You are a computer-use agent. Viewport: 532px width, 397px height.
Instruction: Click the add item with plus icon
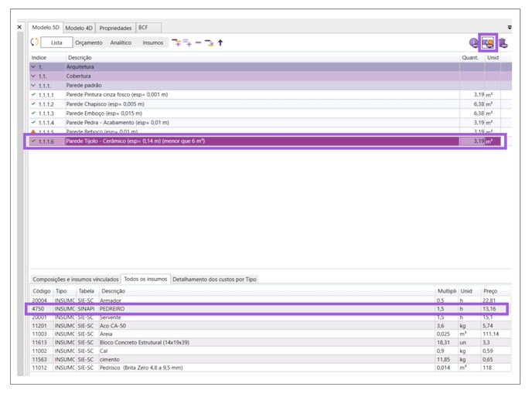point(176,42)
